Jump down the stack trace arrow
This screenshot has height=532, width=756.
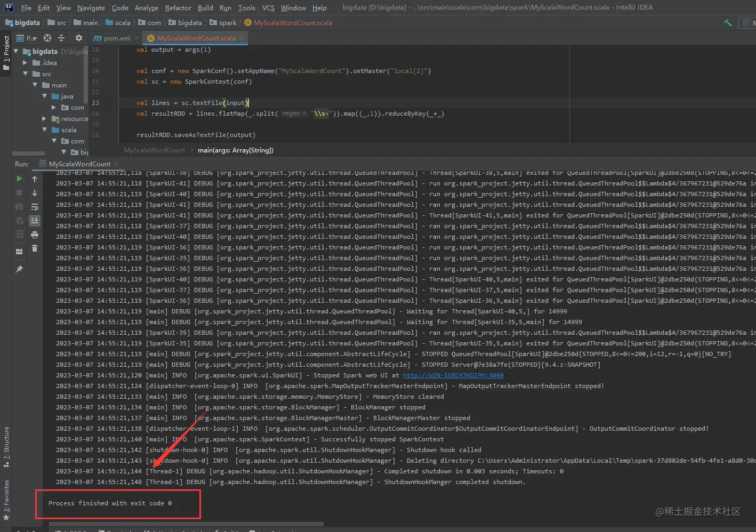pyautogui.click(x=35, y=193)
